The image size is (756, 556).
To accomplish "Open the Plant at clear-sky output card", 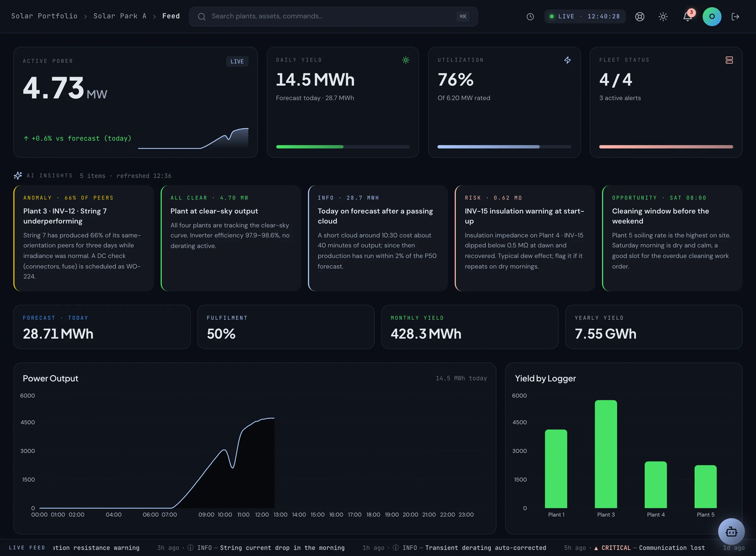I will (x=231, y=238).
